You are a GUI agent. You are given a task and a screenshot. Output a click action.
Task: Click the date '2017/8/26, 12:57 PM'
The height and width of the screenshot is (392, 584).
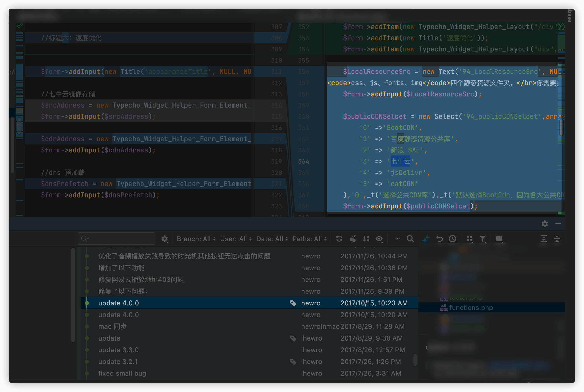(373, 350)
